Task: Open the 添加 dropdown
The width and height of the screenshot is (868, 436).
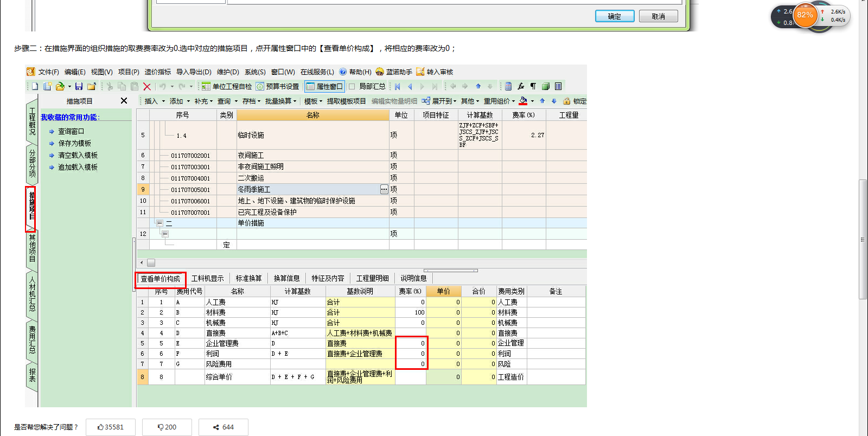Action: pos(180,101)
